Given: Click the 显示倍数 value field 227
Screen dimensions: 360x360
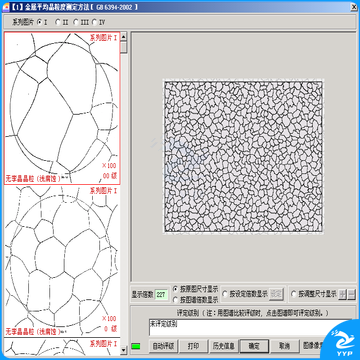Looking at the screenshot, I should click(x=161, y=295).
